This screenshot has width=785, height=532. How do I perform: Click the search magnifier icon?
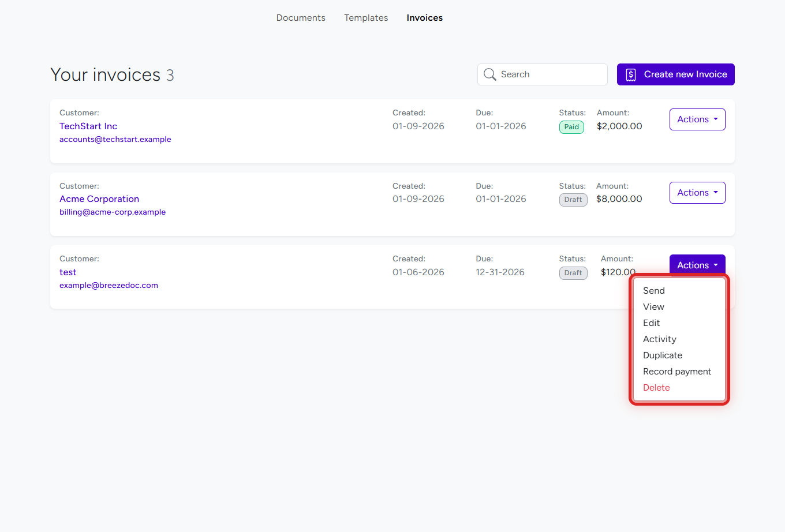pyautogui.click(x=489, y=74)
